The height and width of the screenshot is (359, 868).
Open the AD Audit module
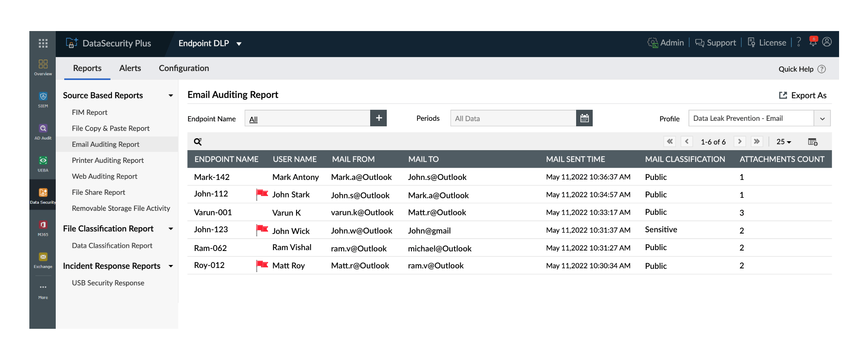[43, 132]
